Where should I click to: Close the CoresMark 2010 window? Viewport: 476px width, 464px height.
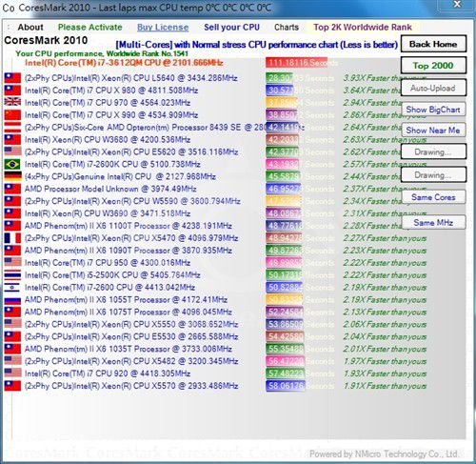[457, 5]
